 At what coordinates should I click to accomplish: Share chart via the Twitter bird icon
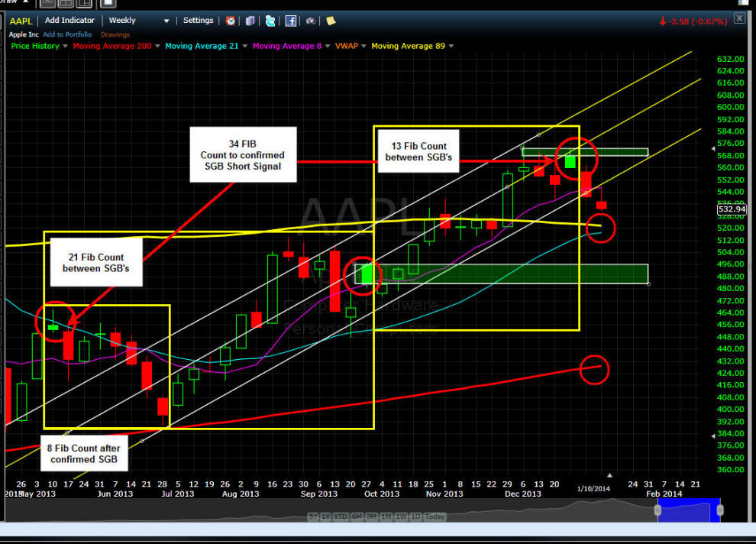click(x=270, y=21)
